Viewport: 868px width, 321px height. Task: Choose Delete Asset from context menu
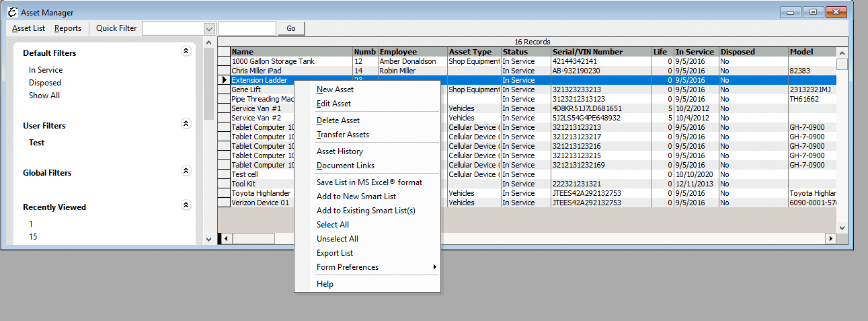367,120
